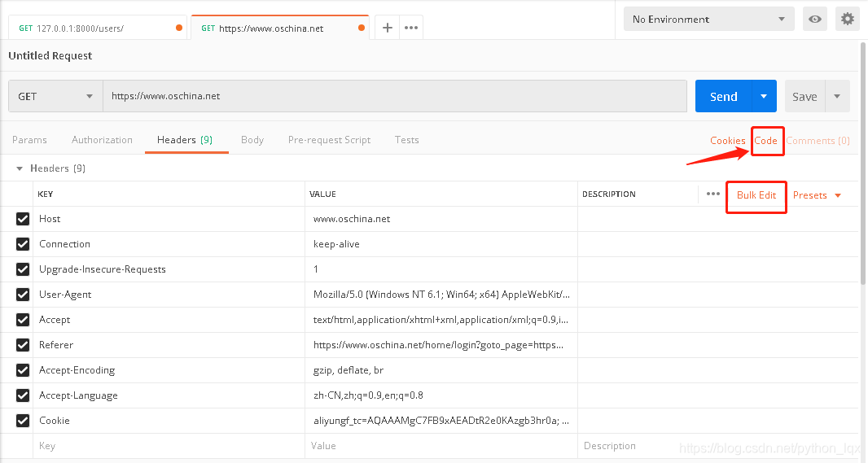This screenshot has width=868, height=463.
Task: Uncheck the User-Agent header checkbox
Action: [x=23, y=295]
